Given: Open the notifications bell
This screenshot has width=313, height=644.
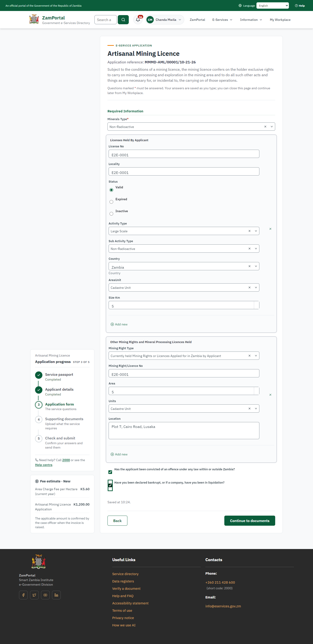Looking at the screenshot, I should click(x=138, y=20).
